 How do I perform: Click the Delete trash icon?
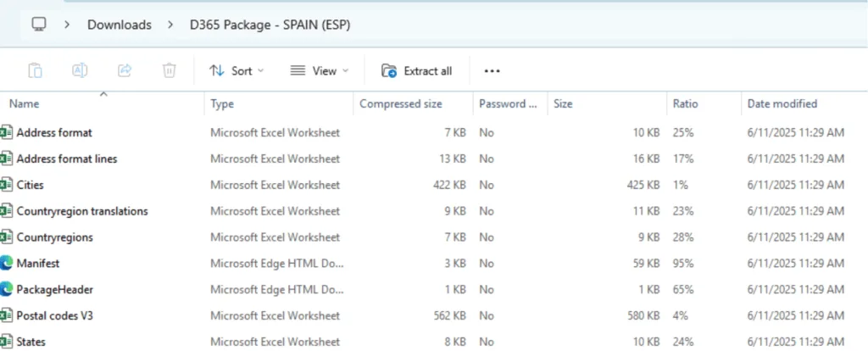[x=170, y=70]
